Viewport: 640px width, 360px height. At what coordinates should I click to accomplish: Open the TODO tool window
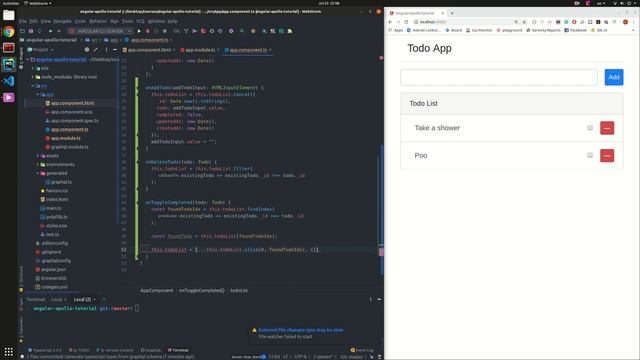point(79,350)
